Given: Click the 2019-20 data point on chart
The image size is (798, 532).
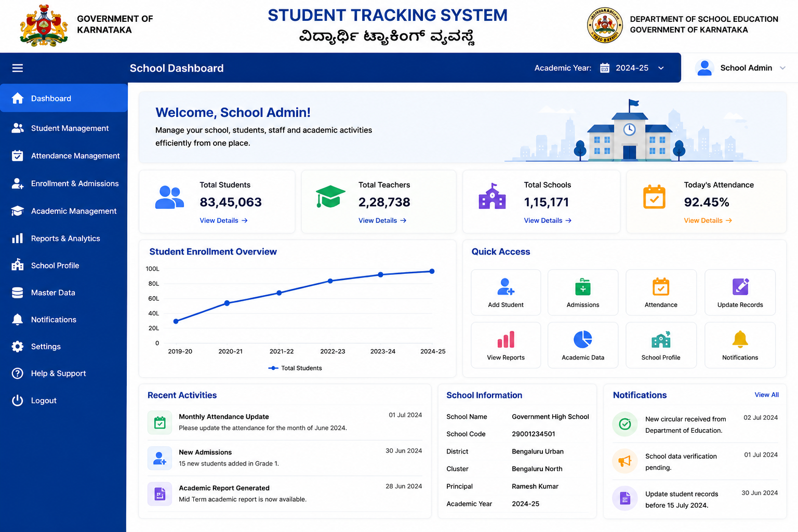Looking at the screenshot, I should 176,321.
